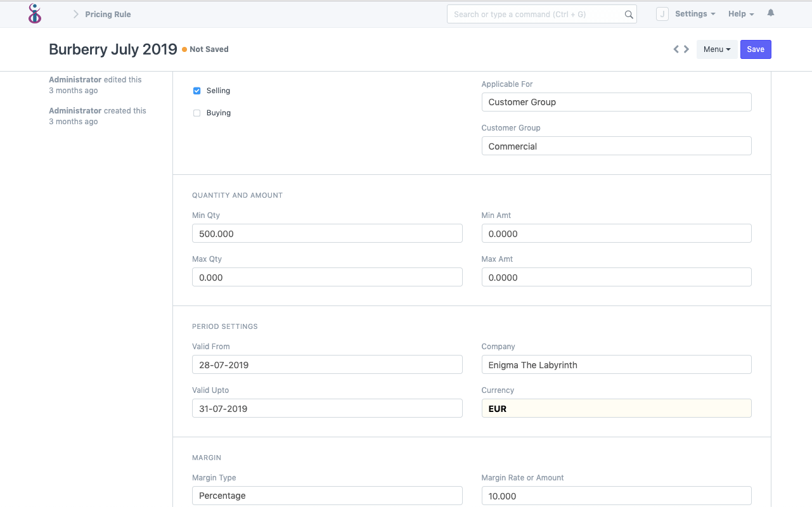This screenshot has height=507, width=812.
Task: Click the search magnifier icon
Action: (628, 13)
